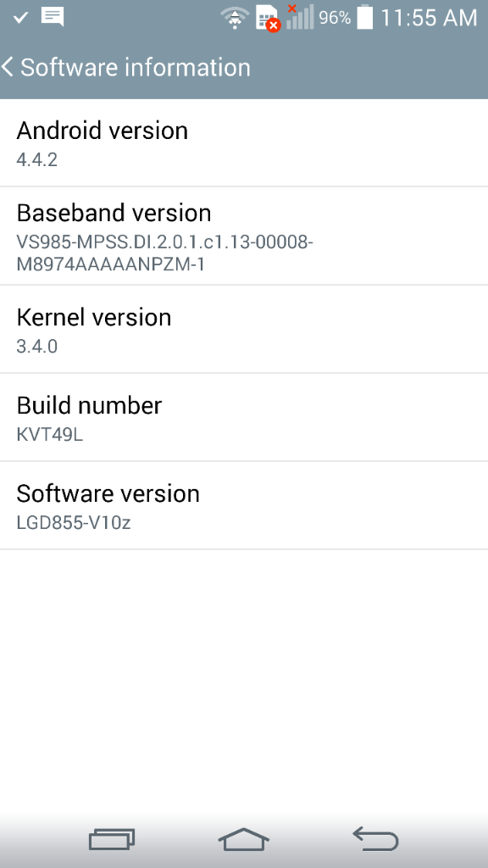488x868 pixels.
Task: Tap the Software information header title
Action: pos(136,68)
